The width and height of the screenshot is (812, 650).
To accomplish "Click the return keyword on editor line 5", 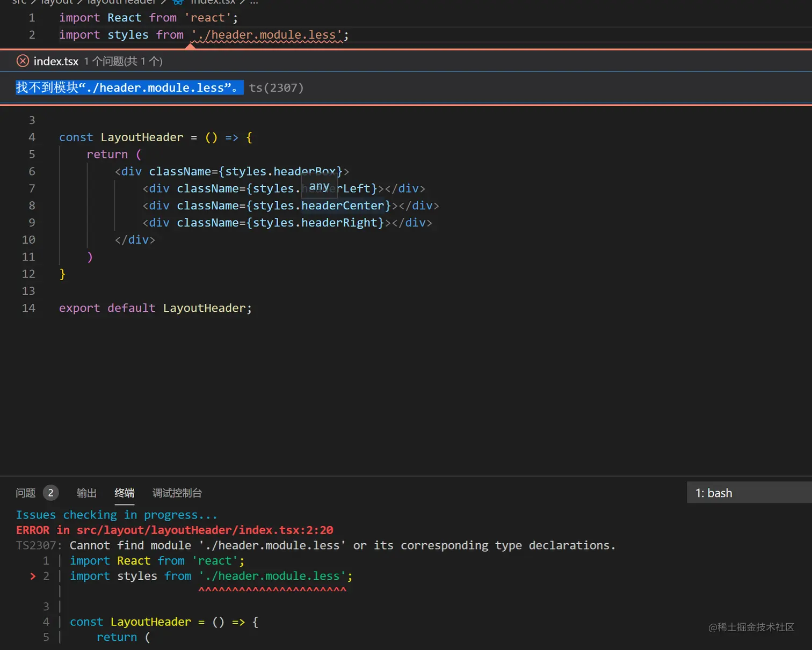I will 107,155.
